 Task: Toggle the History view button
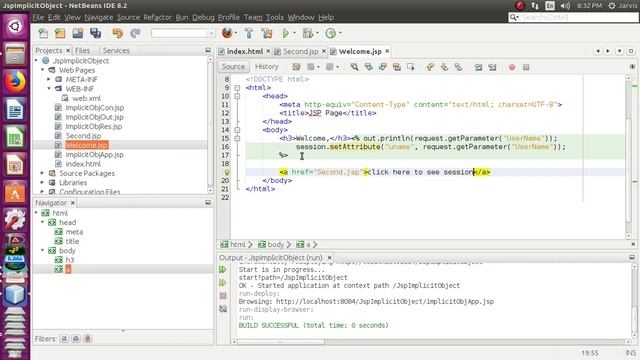tap(267, 67)
